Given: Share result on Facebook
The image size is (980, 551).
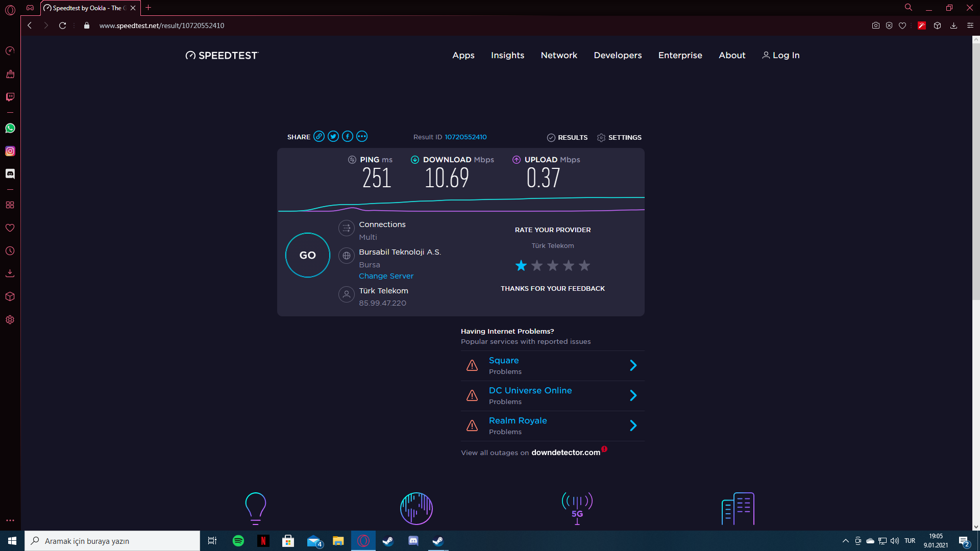Looking at the screenshot, I should 348,136.
